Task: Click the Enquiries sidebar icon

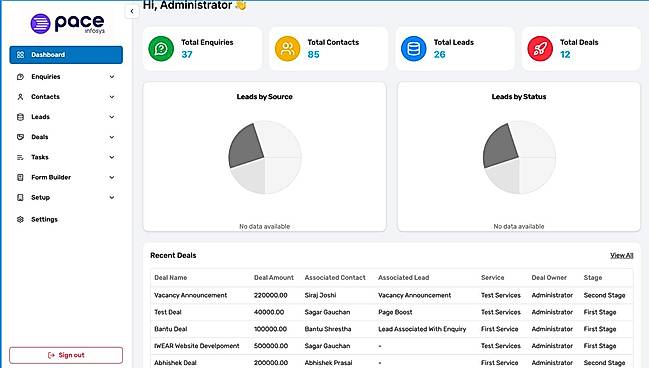Action: pyautogui.click(x=20, y=77)
